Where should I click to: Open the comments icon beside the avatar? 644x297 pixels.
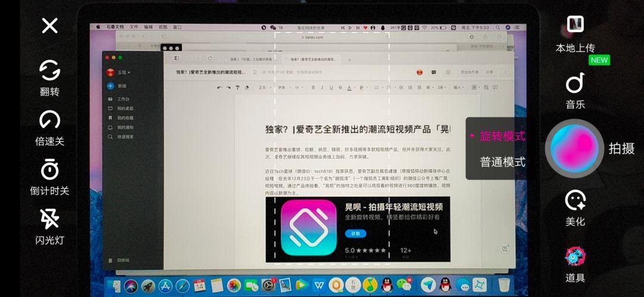[x=434, y=72]
